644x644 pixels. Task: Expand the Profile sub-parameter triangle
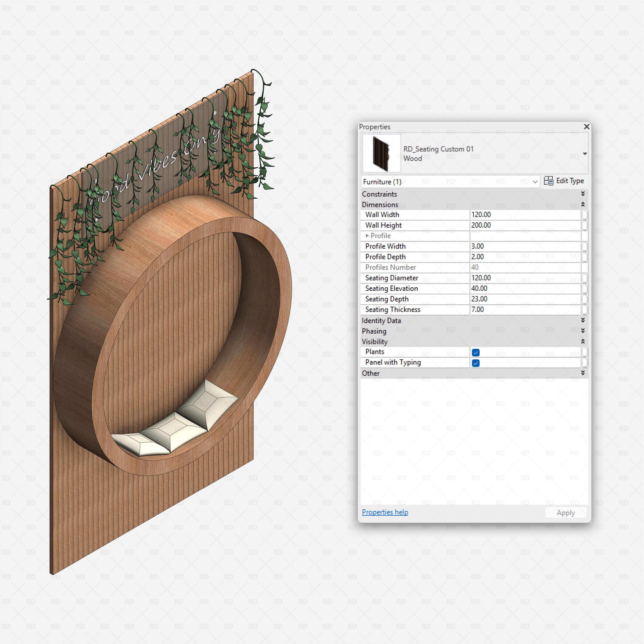[x=367, y=236]
